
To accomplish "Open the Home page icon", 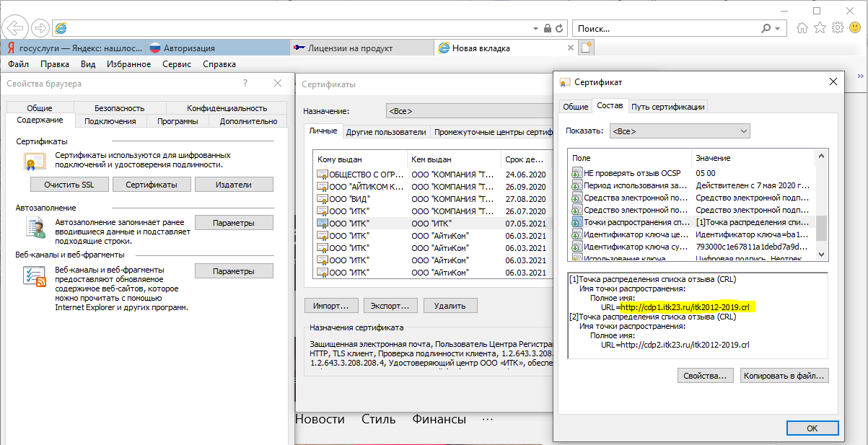I will (x=802, y=28).
